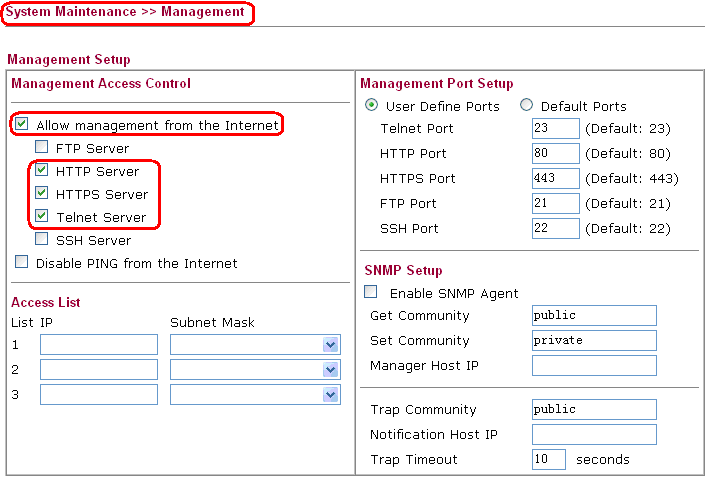This screenshot has height=480, width=713.
Task: Choose the Default Ports radio option
Action: tap(527, 106)
